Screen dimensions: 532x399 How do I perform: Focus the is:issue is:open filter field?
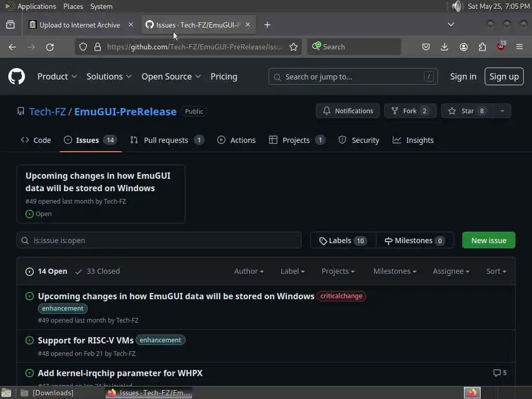pos(159,240)
